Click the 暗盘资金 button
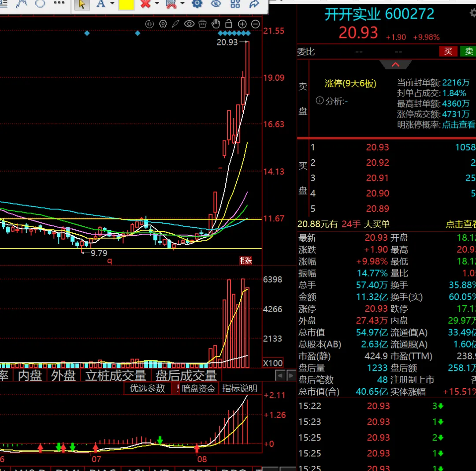The width and height of the screenshot is (476, 471). click(198, 389)
